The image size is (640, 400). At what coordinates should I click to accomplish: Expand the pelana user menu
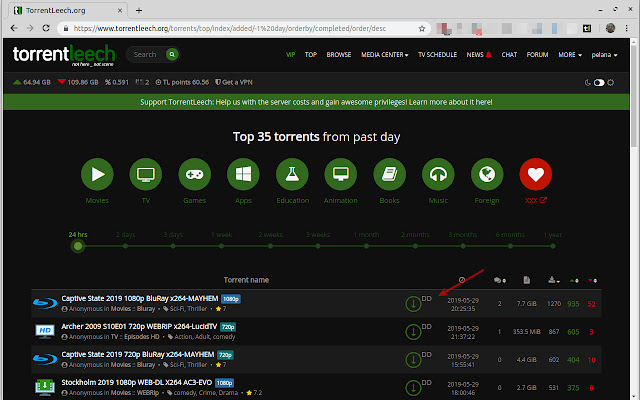tap(604, 55)
